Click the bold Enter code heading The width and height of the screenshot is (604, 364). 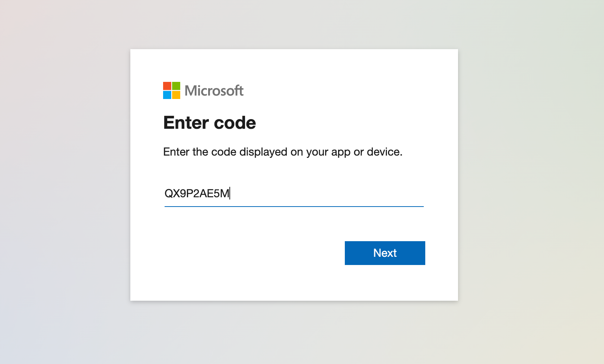coord(210,123)
